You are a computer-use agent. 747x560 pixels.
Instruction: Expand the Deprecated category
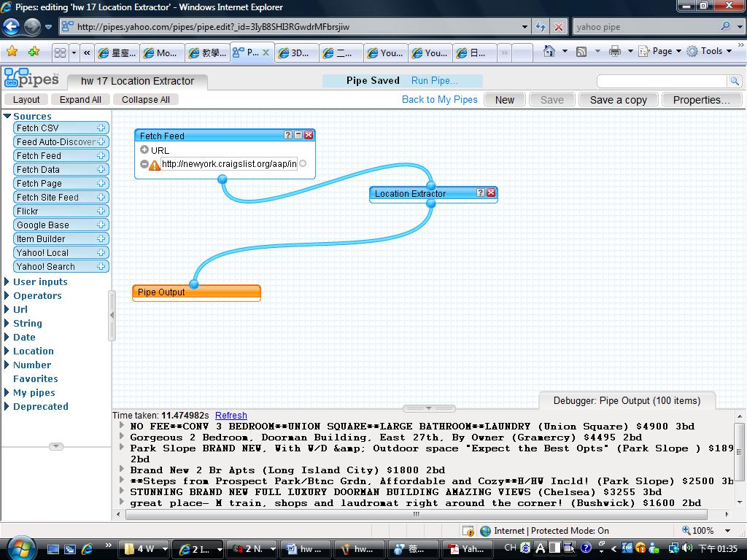(x=7, y=406)
